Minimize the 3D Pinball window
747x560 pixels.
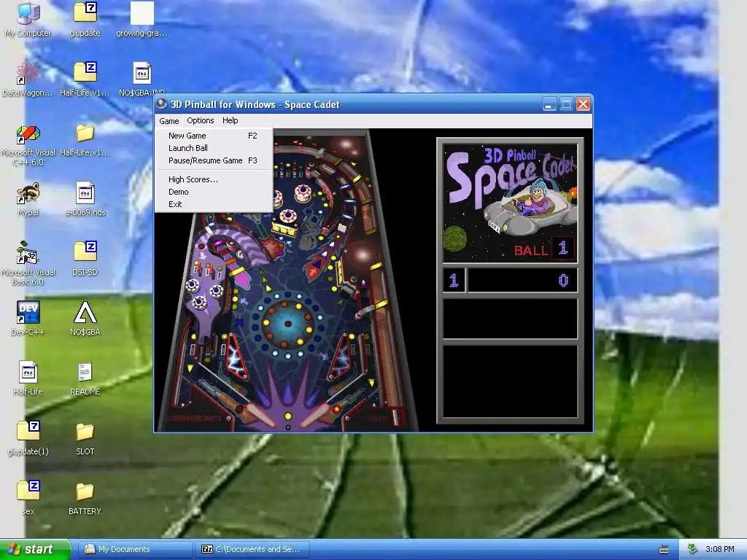[x=550, y=104]
